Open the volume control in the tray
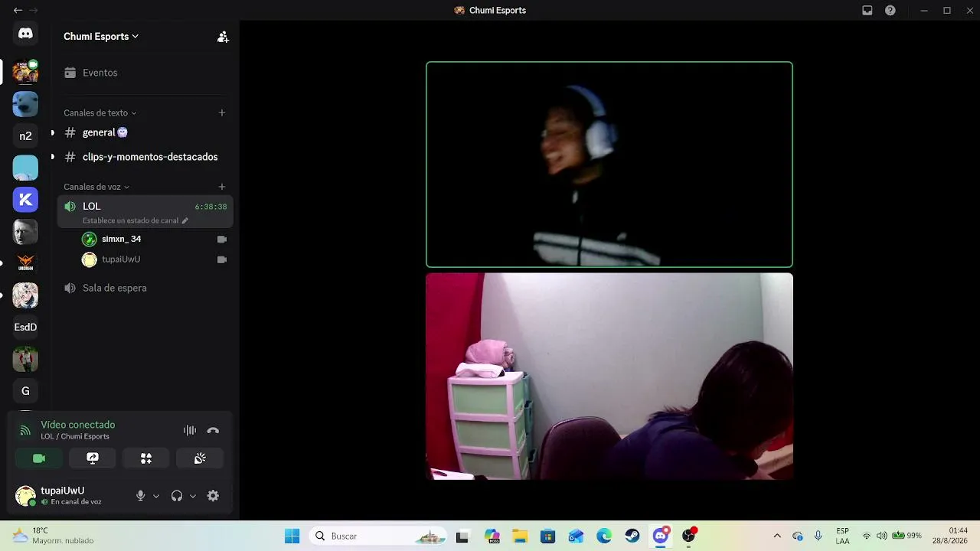 click(x=881, y=536)
